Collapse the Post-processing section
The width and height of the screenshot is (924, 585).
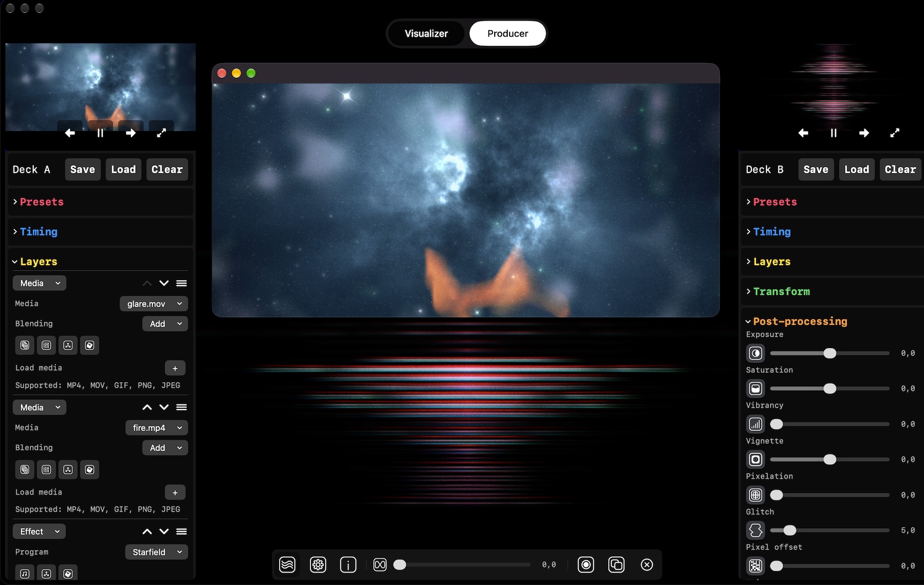coord(796,321)
